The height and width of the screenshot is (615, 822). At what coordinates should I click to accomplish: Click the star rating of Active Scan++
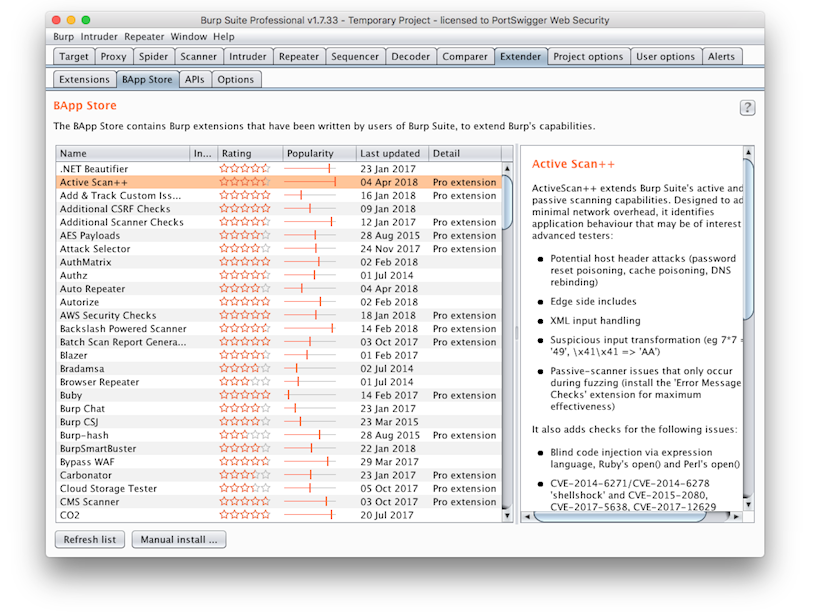coord(245,182)
